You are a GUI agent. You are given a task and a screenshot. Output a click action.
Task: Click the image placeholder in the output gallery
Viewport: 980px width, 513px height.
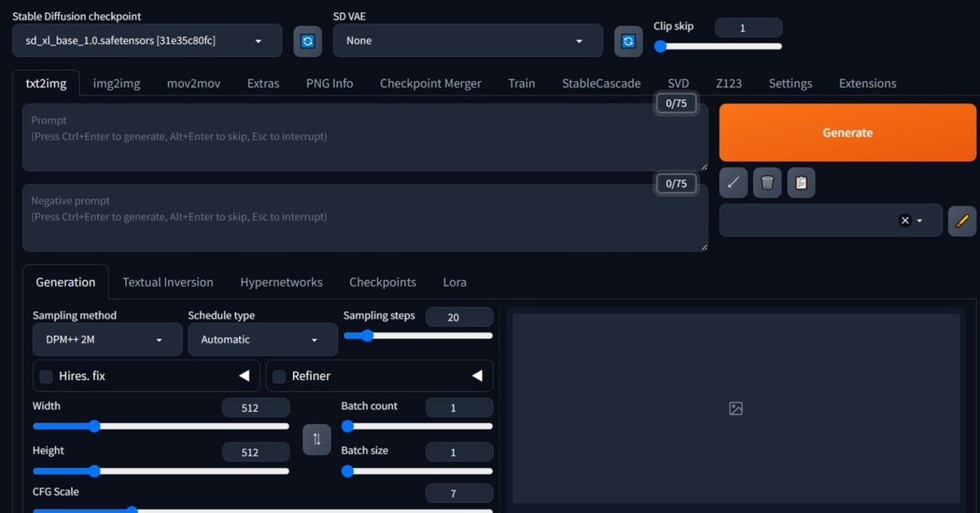[736, 408]
